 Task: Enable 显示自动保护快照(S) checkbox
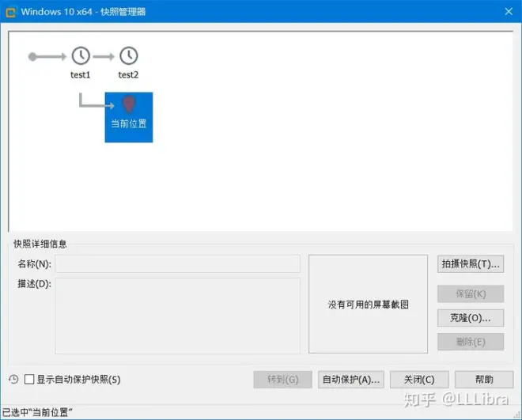pos(29,379)
